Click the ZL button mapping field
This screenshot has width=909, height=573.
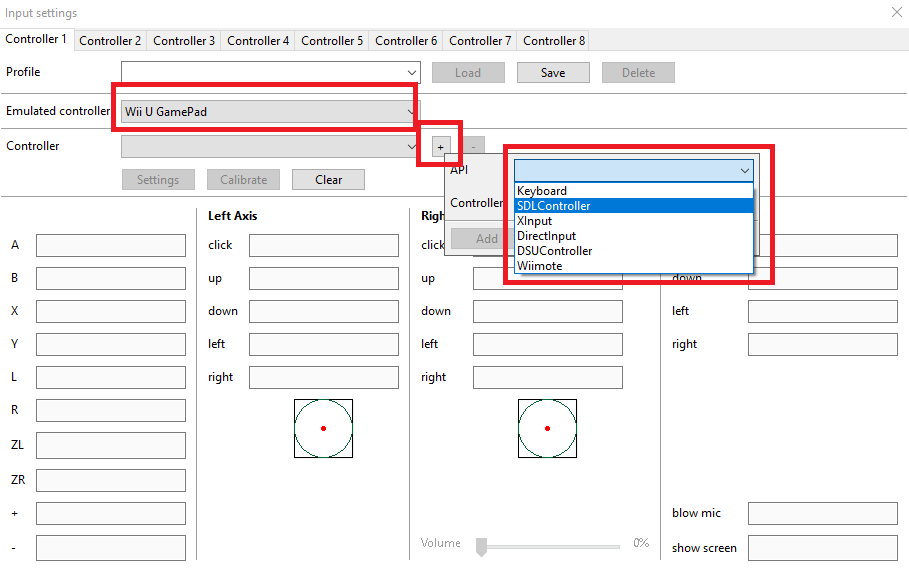111,445
